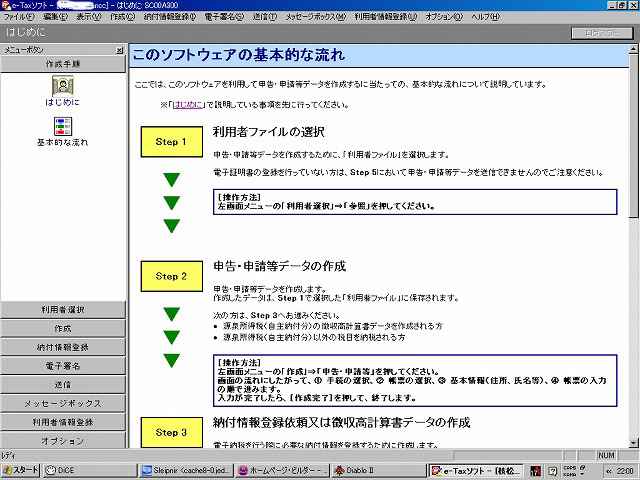Click the 利用者選択 button in the left menu
640x480 pixels.
coord(63,310)
